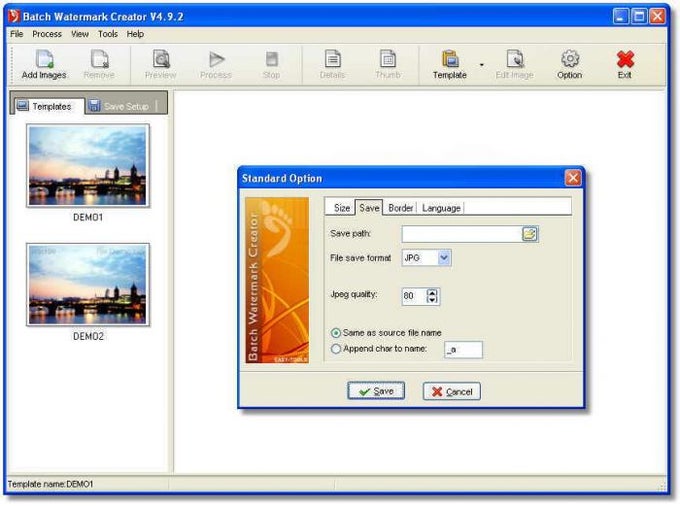This screenshot has height=506, width=680.
Task: Open the Option gear icon
Action: 570,59
